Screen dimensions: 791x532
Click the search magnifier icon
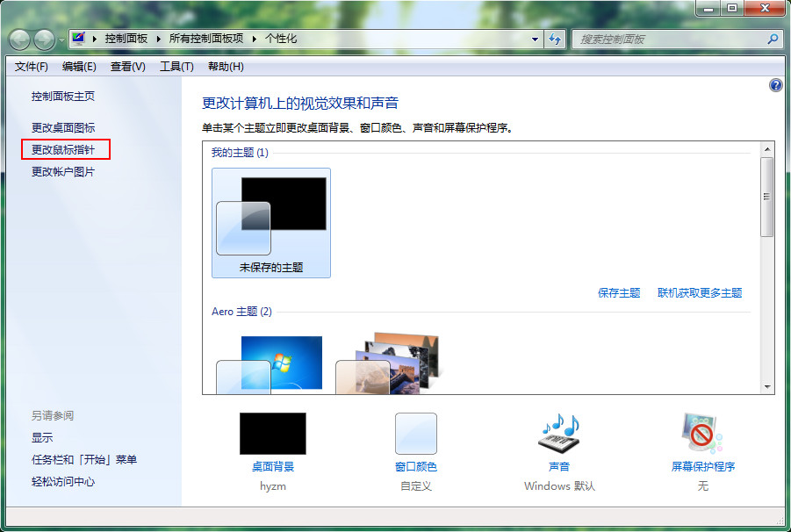pyautogui.click(x=773, y=40)
